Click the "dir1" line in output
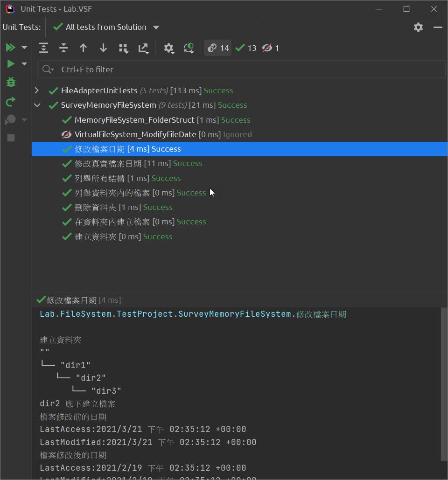Screen dimensions: 448x480 click(x=75, y=365)
